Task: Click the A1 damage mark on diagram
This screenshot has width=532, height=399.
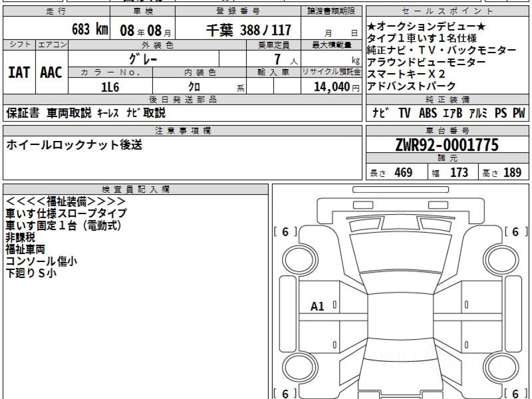Action: coord(317,306)
